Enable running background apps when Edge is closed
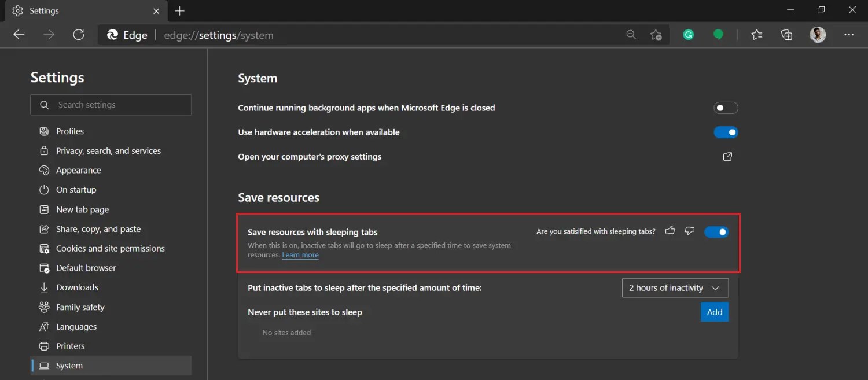This screenshot has height=380, width=868. point(726,108)
